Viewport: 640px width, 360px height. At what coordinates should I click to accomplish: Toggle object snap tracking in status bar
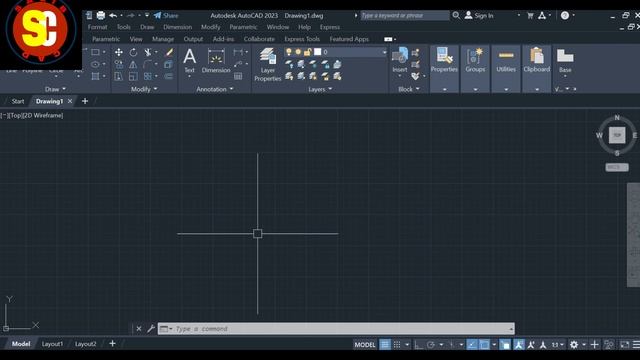point(472,344)
